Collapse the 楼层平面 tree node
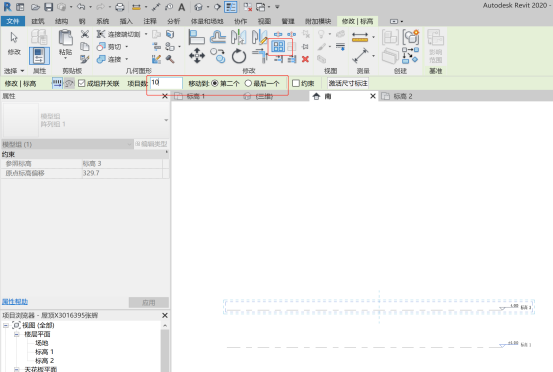Screen dimensions: 553x372 [x=17, y=334]
